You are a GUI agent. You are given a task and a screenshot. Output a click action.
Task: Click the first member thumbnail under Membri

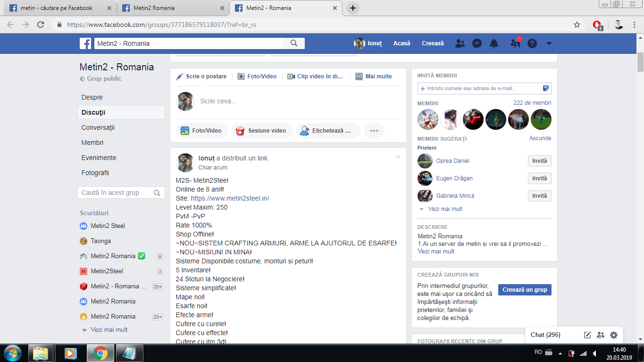428,119
